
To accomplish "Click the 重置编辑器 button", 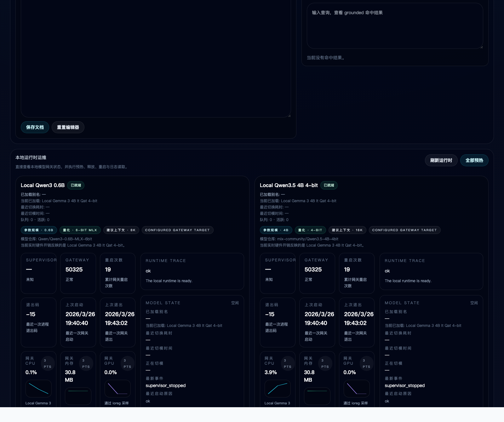I will click(x=68, y=127).
